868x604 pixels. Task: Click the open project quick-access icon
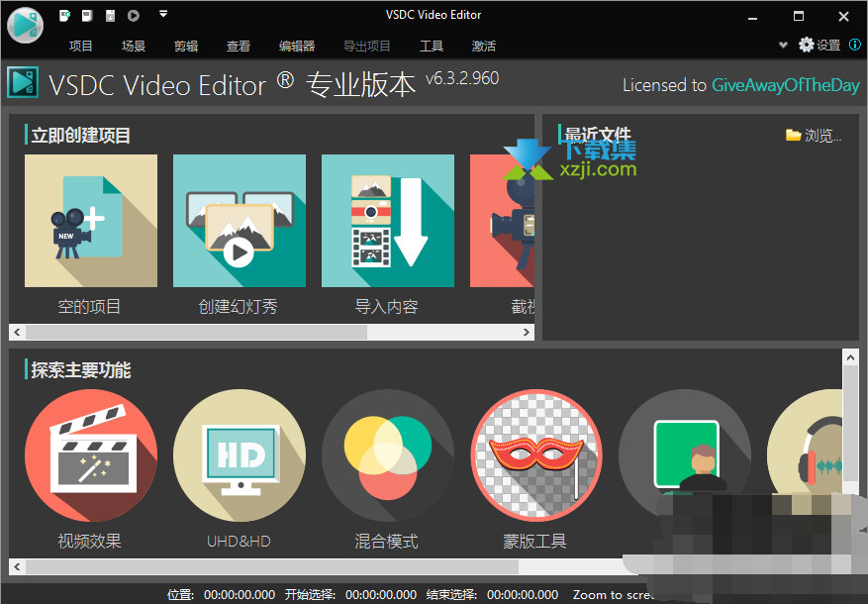87,16
